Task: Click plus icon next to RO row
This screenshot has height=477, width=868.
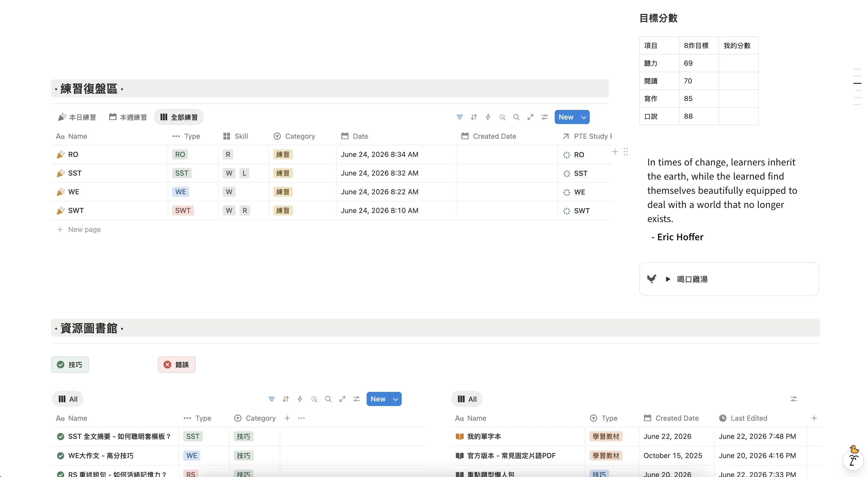Action: tap(615, 152)
